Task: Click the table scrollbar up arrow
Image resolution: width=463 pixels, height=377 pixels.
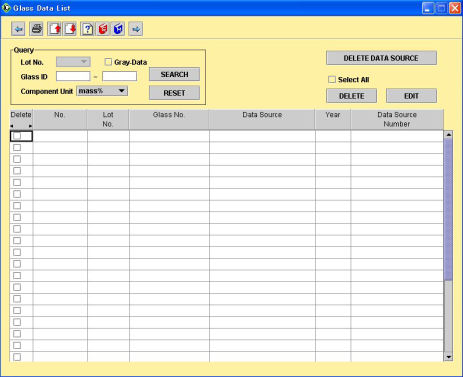Action: click(x=449, y=134)
